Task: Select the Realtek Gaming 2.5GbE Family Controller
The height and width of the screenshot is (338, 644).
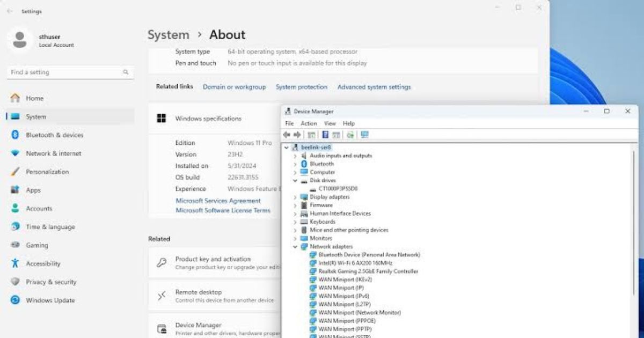Action: 368,271
